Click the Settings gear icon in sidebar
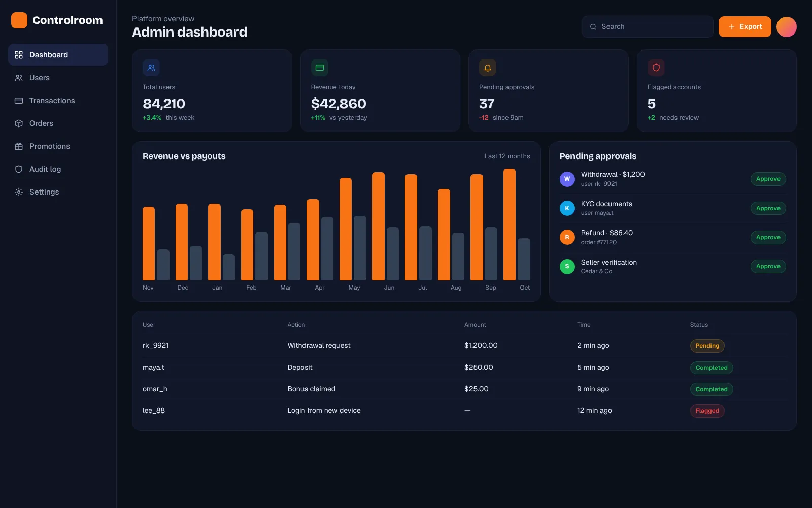812x508 pixels. (19, 192)
